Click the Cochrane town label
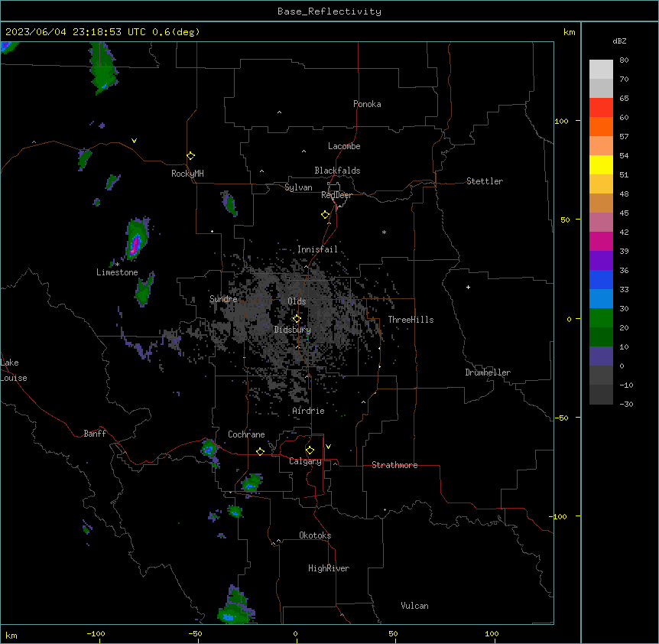Image resolution: width=659 pixels, height=644 pixels. click(x=246, y=434)
